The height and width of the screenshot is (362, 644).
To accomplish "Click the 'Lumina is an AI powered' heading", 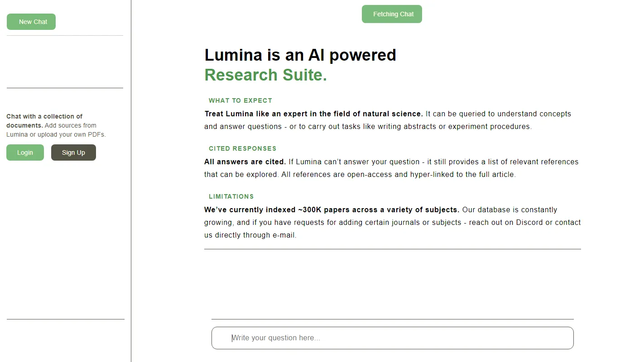I will (300, 55).
